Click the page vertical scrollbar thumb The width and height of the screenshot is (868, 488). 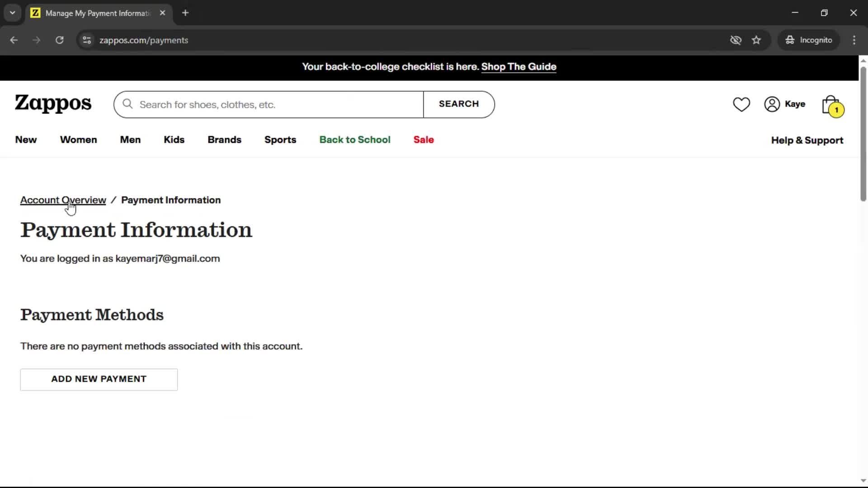coord(863,133)
